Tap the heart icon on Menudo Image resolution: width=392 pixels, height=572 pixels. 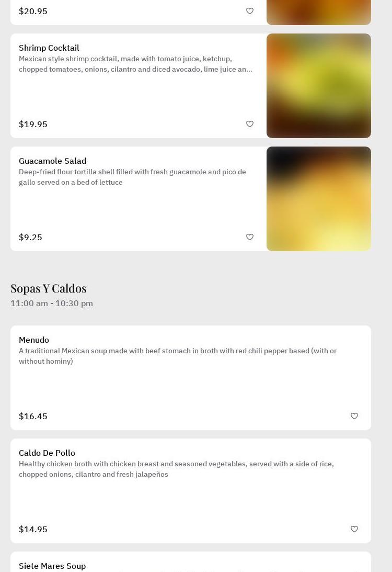click(354, 416)
